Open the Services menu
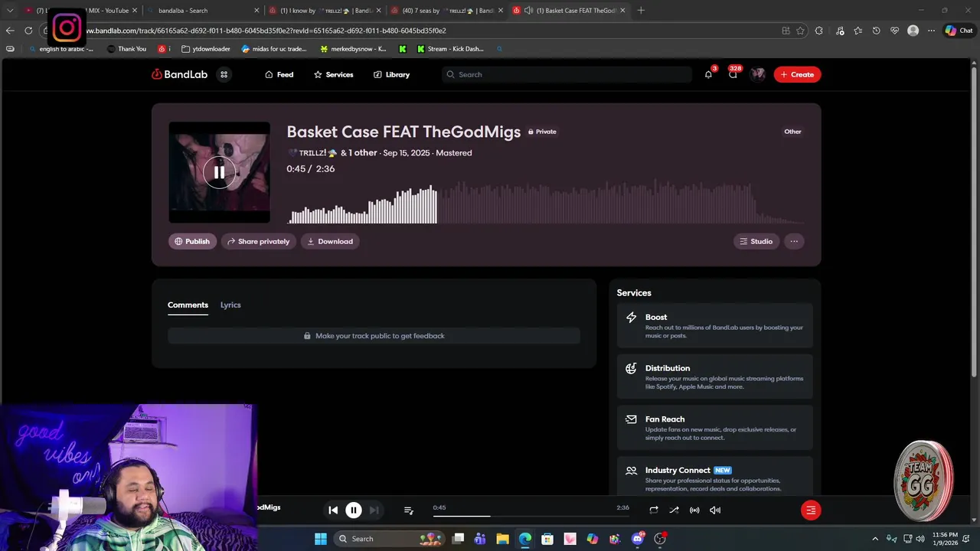Viewport: 980px width, 551px height. click(333, 74)
